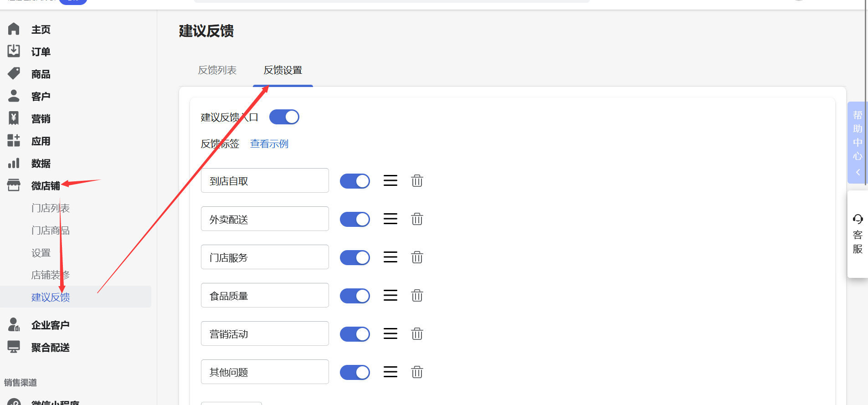Click the page's vertical scrollbar
The width and height of the screenshot is (868, 405).
[x=865, y=46]
